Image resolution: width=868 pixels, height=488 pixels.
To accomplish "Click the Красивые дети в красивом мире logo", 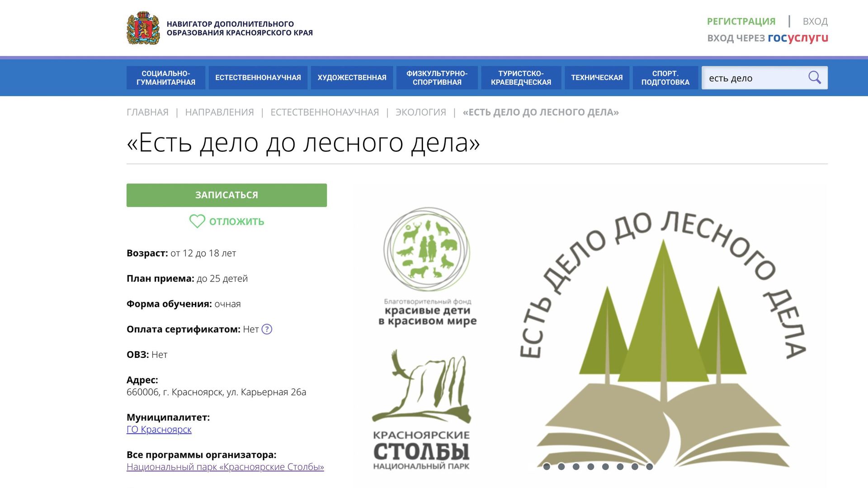I will (427, 267).
